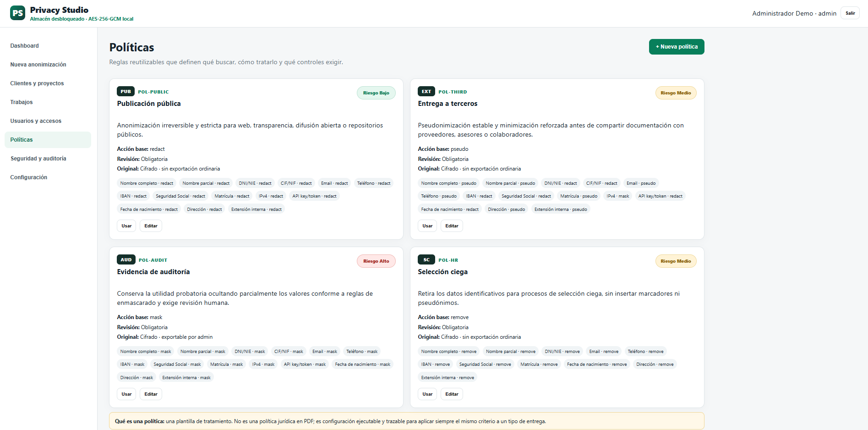Open Trabajos in the sidebar

[x=48, y=102]
